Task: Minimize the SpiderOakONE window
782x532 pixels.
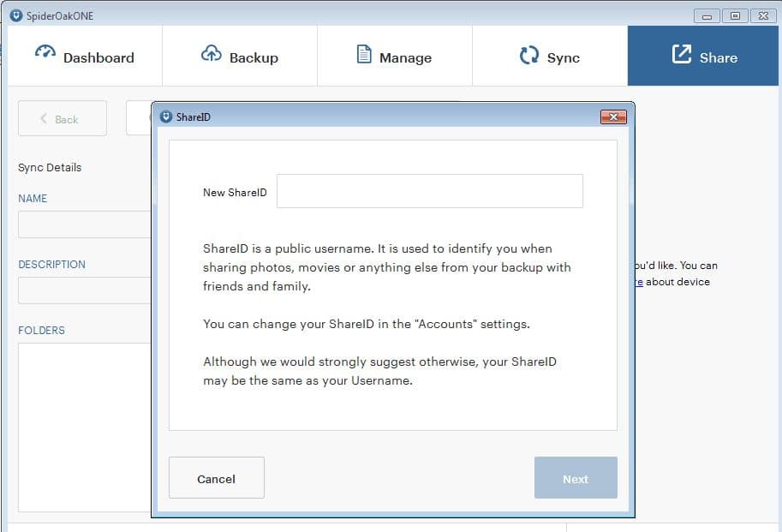Action: point(707,16)
